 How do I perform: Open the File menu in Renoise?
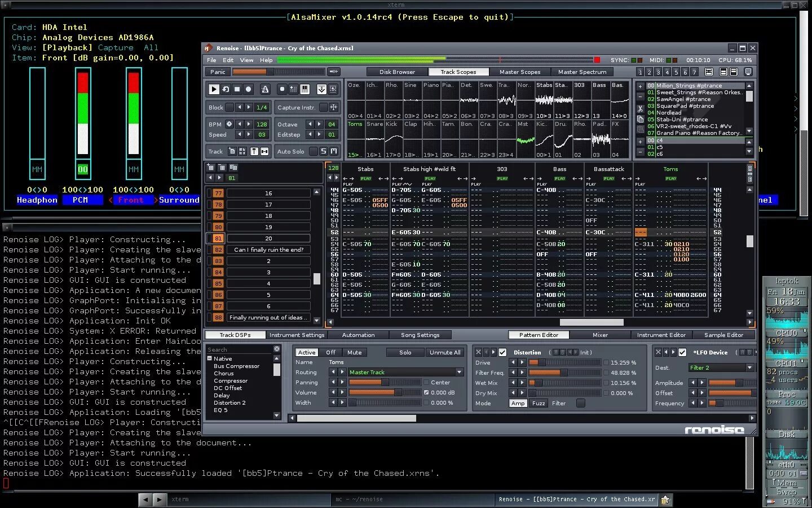pyautogui.click(x=211, y=60)
